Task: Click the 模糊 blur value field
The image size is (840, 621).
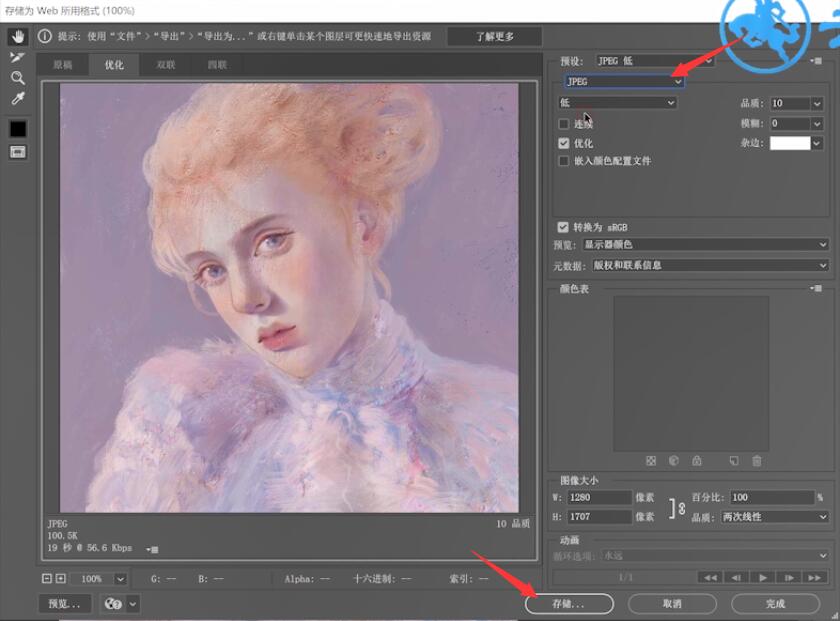Action: point(790,124)
